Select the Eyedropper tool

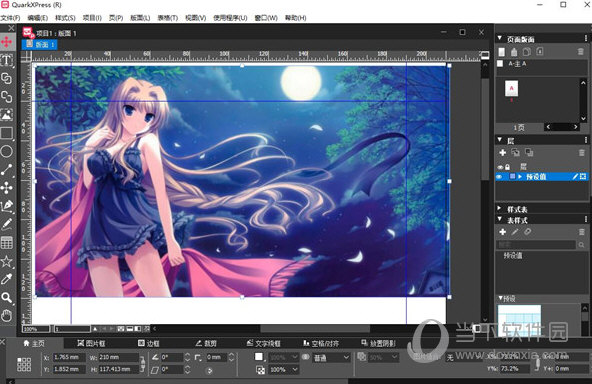tap(7, 279)
